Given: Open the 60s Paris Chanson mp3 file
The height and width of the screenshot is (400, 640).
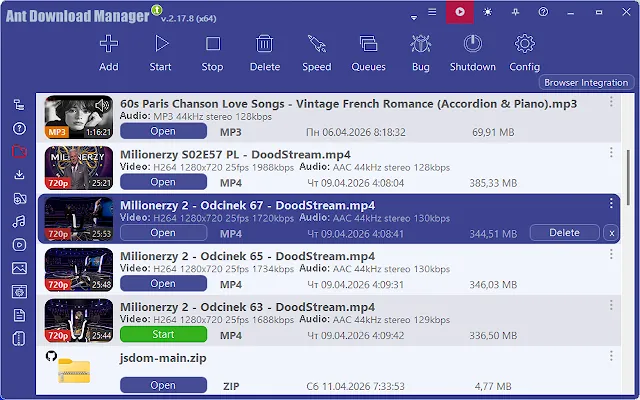Looking at the screenshot, I should [x=163, y=131].
